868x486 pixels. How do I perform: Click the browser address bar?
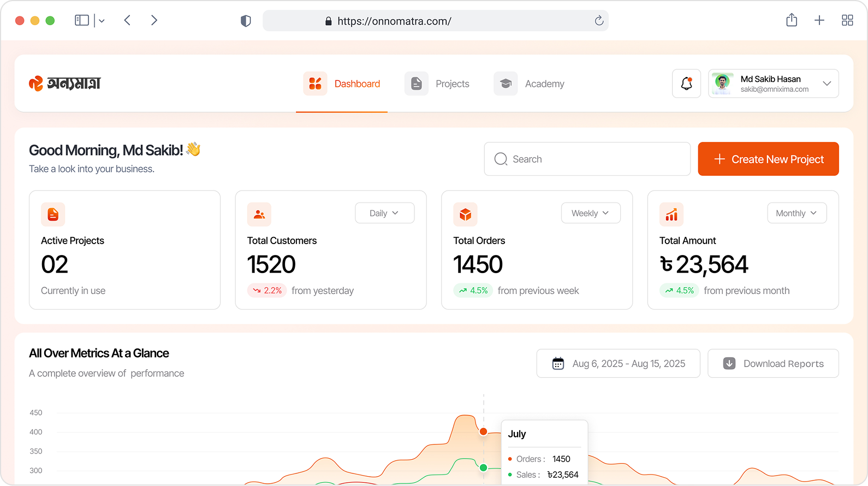pos(435,21)
